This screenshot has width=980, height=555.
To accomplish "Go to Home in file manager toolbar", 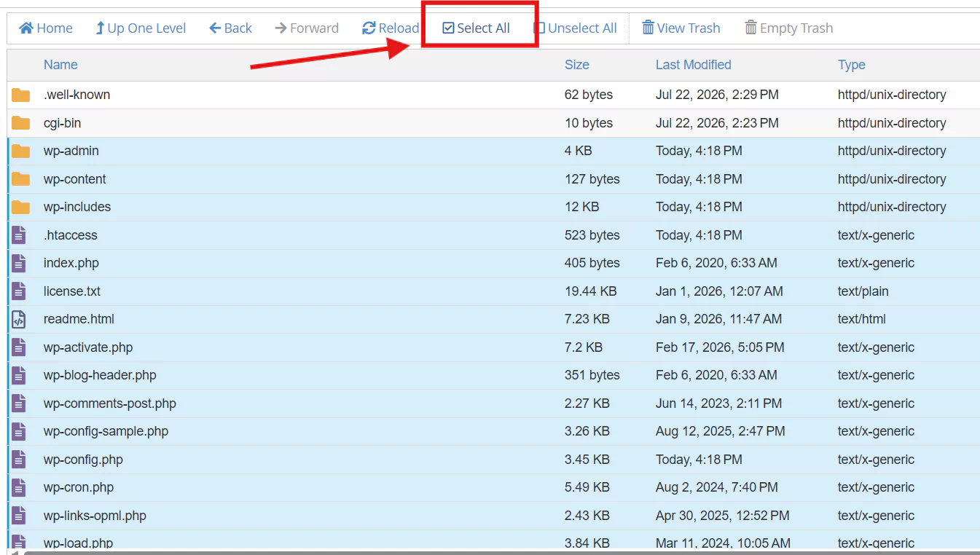I will click(x=46, y=28).
